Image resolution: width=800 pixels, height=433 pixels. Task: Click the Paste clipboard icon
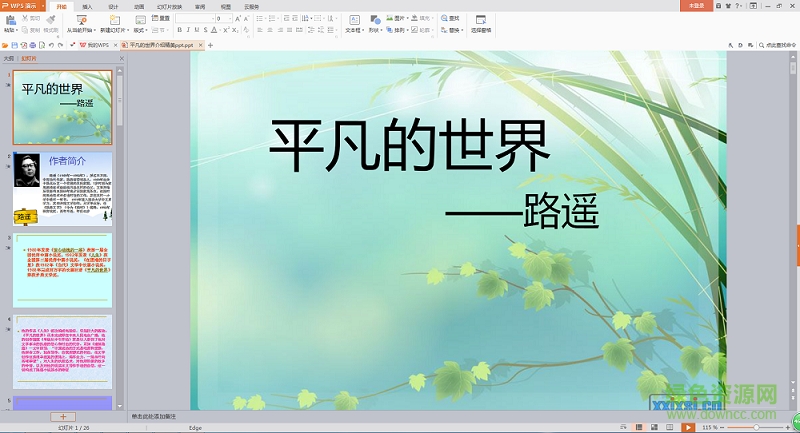pos(10,20)
